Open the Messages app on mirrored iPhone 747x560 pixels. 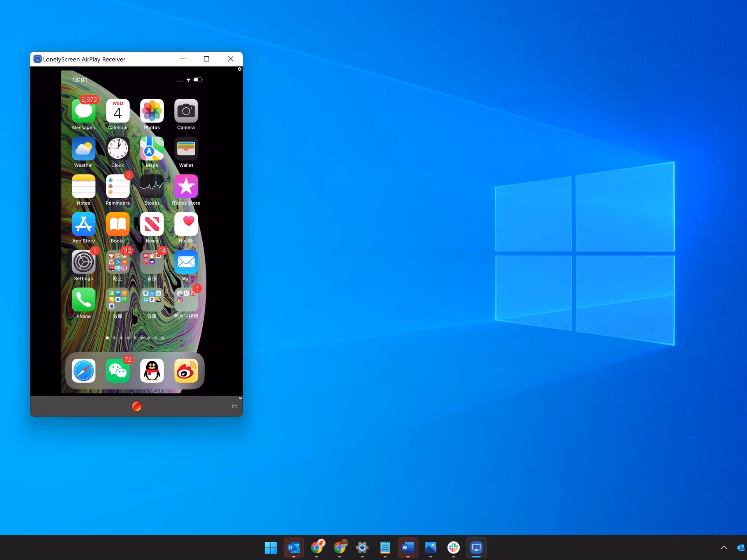coord(83,112)
